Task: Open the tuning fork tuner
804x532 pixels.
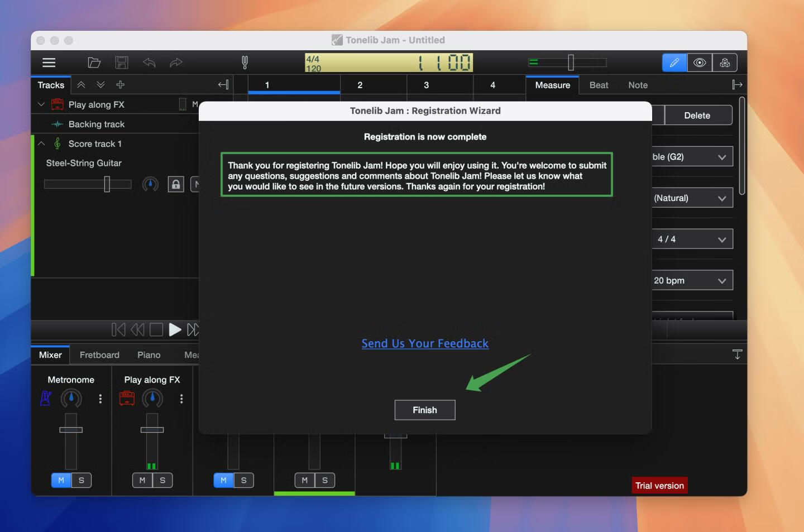Action: click(245, 63)
